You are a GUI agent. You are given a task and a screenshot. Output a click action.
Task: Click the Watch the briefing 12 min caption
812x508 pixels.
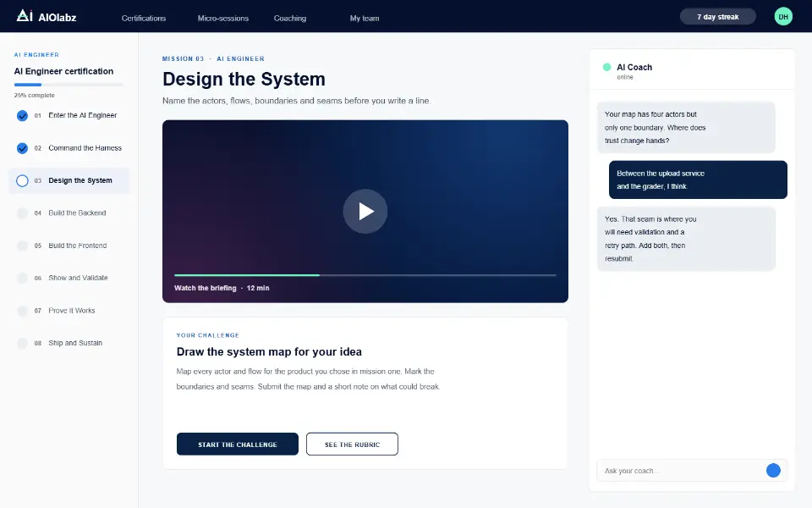[x=222, y=288]
